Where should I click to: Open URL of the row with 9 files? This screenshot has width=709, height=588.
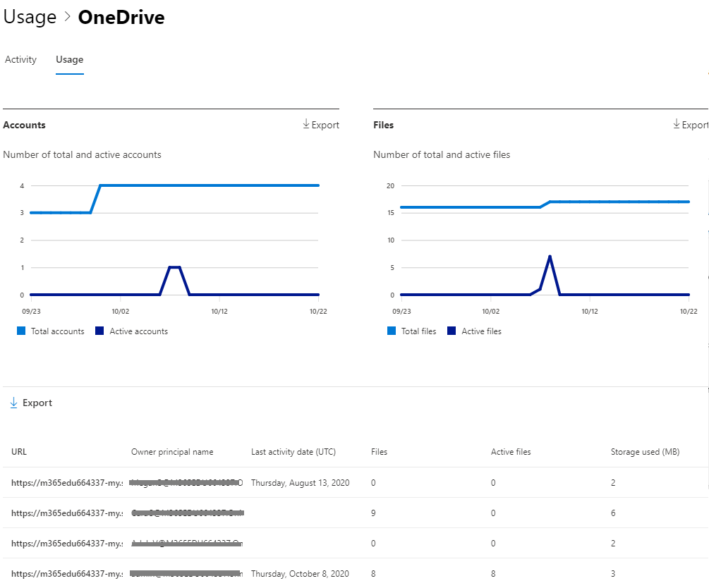point(67,513)
